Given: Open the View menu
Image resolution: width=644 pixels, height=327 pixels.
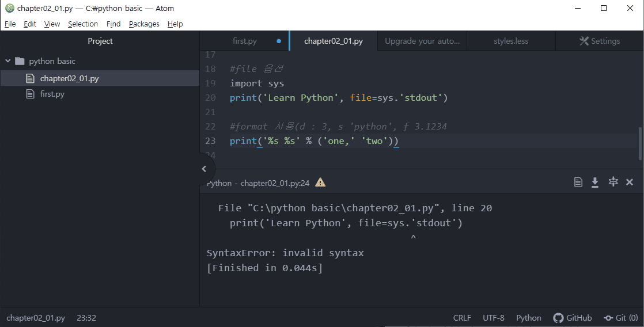Looking at the screenshot, I should tap(52, 24).
